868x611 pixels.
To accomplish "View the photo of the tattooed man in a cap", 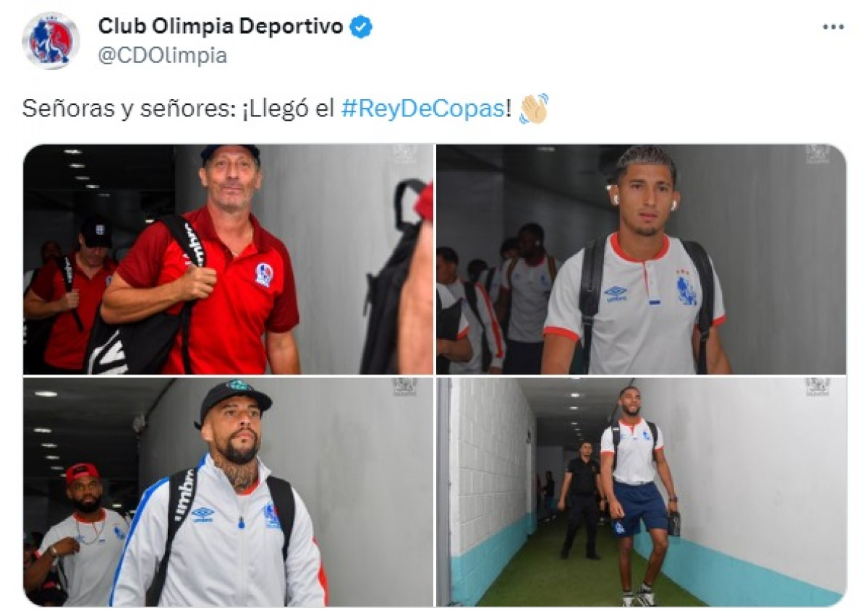I will click(x=228, y=492).
